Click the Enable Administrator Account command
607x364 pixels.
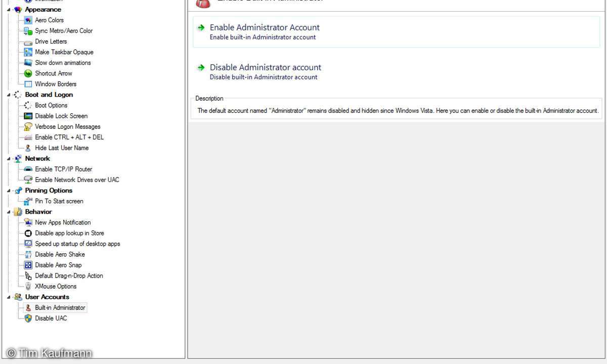[x=396, y=32]
